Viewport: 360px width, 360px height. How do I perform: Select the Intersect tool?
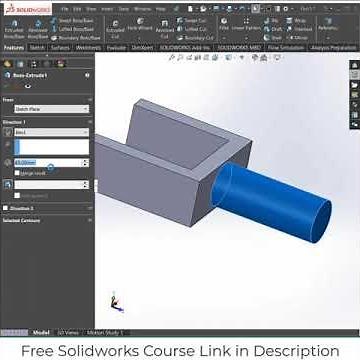(x=299, y=29)
